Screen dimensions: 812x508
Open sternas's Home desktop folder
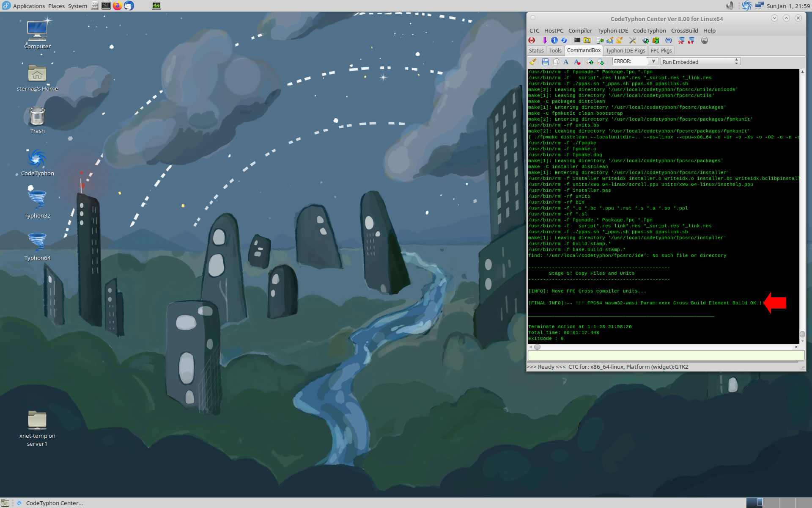[37, 78]
